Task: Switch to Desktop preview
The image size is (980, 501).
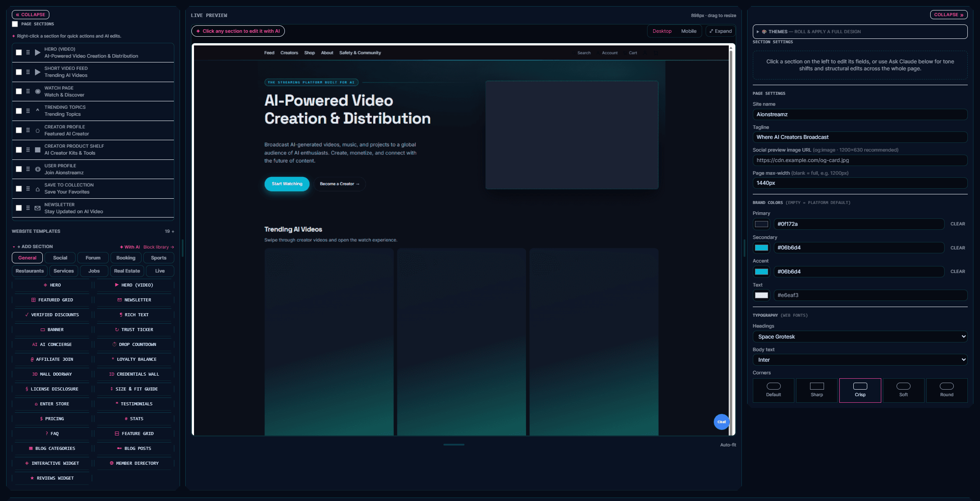Action: point(662,31)
